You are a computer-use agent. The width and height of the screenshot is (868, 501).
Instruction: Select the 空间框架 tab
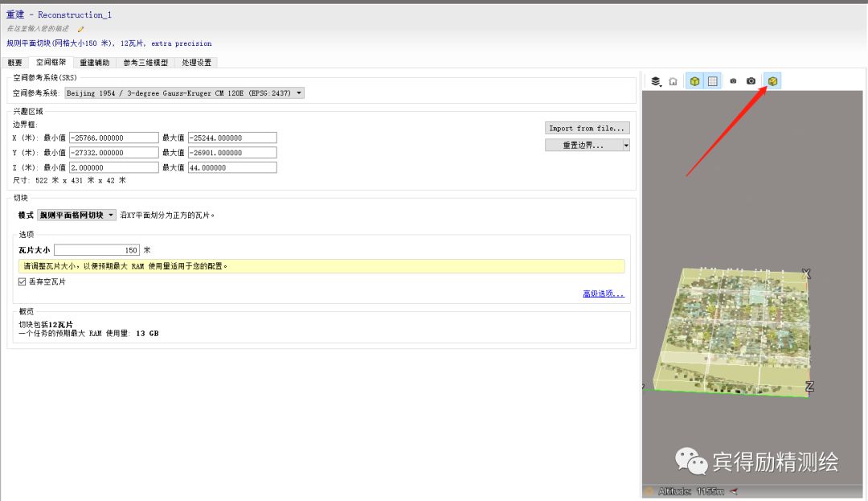51,62
